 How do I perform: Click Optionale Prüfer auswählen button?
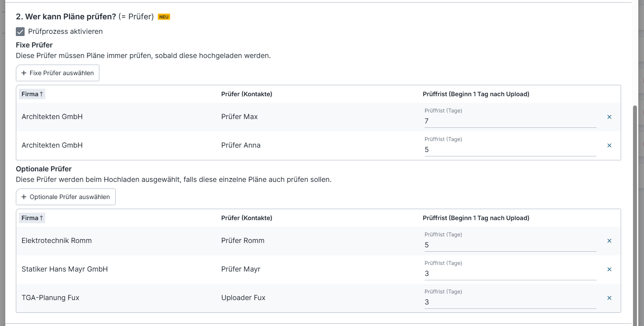pyautogui.click(x=65, y=197)
